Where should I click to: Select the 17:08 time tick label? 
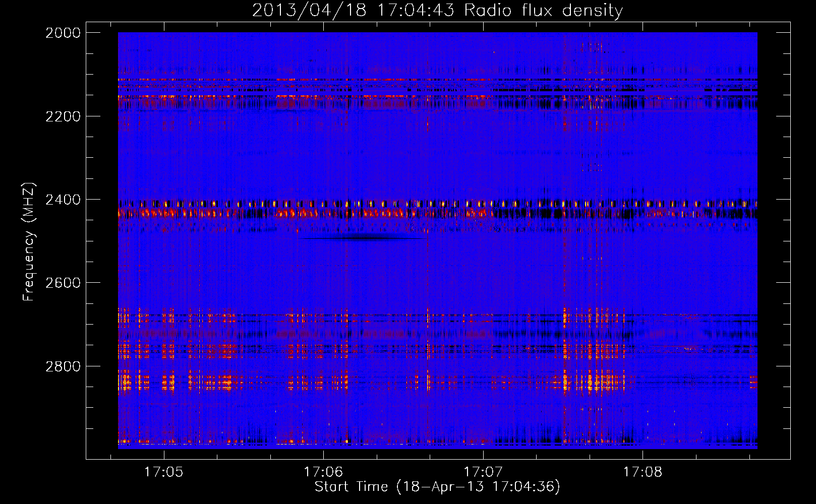click(643, 472)
